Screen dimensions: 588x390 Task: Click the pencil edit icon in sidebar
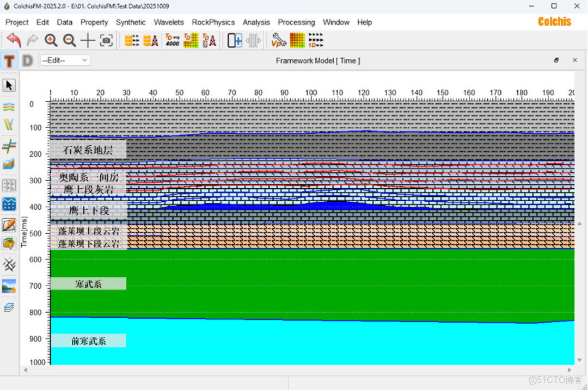(x=9, y=225)
